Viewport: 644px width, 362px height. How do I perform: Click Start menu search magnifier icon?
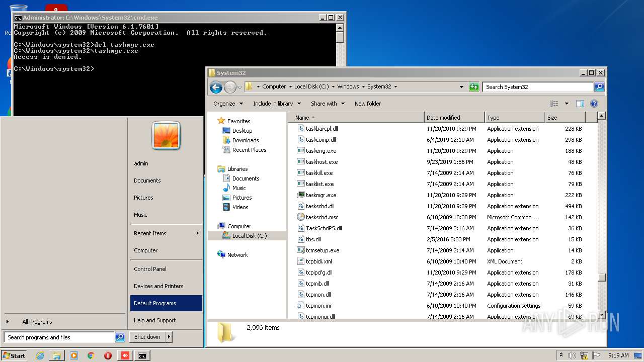click(120, 337)
